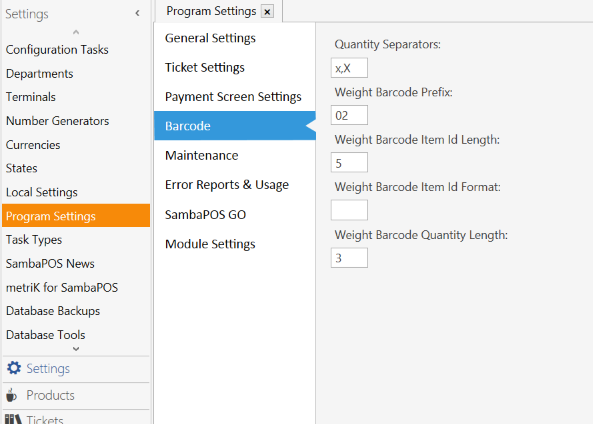Click the Weight Barcode Quantity Length field
This screenshot has height=424, width=593.
[349, 258]
